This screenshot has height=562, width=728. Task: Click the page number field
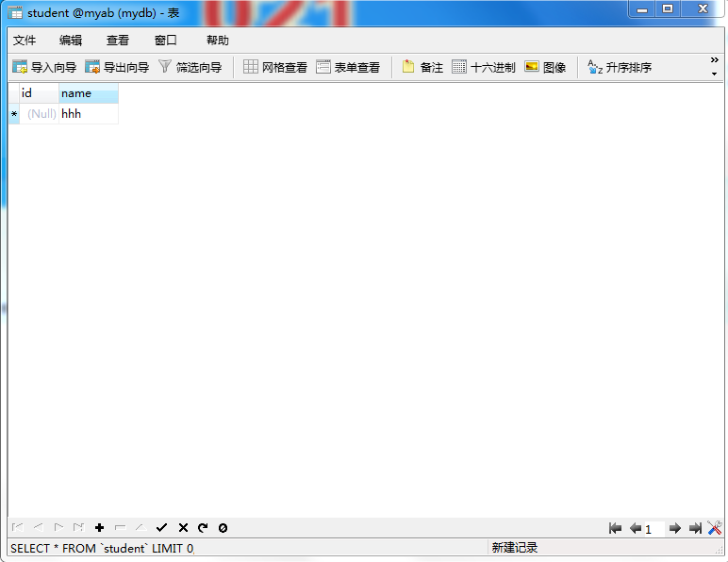click(x=654, y=529)
